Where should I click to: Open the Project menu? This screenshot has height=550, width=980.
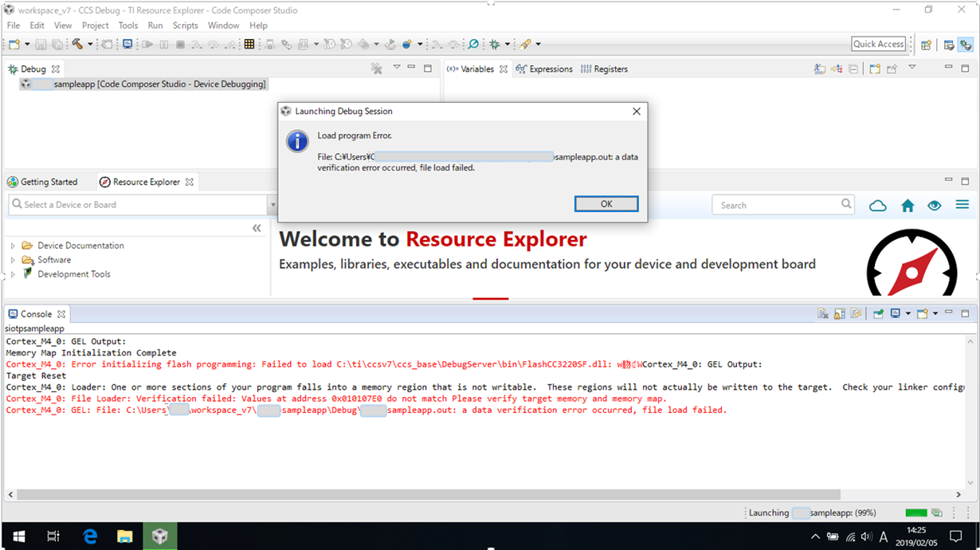[x=95, y=26]
